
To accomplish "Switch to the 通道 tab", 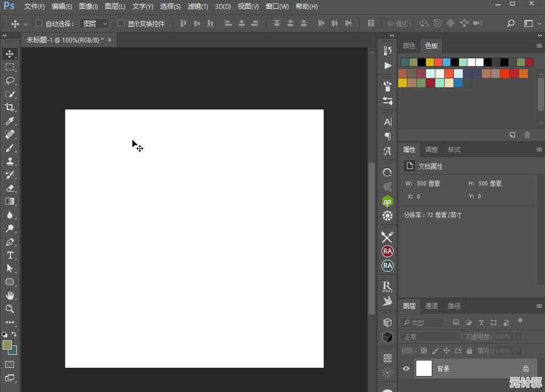I will click(x=431, y=306).
